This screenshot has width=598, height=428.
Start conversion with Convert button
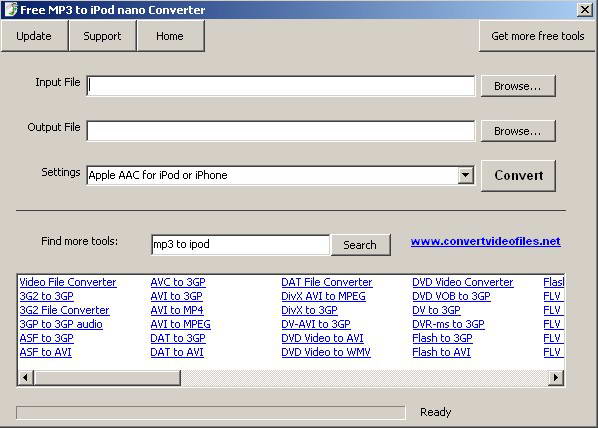click(x=518, y=175)
